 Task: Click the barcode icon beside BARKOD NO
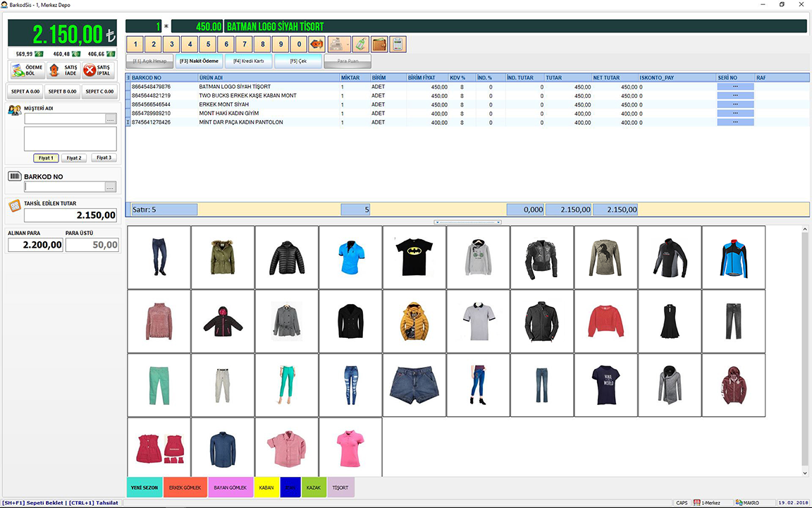coord(15,176)
